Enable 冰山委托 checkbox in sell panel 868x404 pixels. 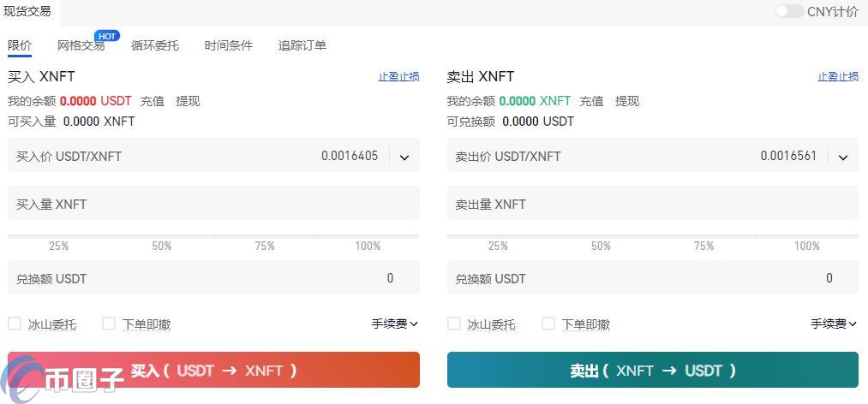(454, 324)
